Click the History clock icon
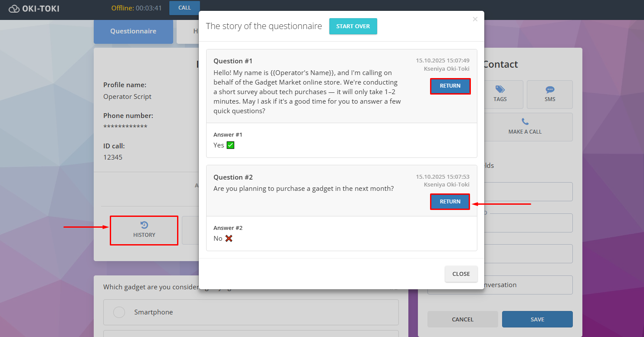 144,225
